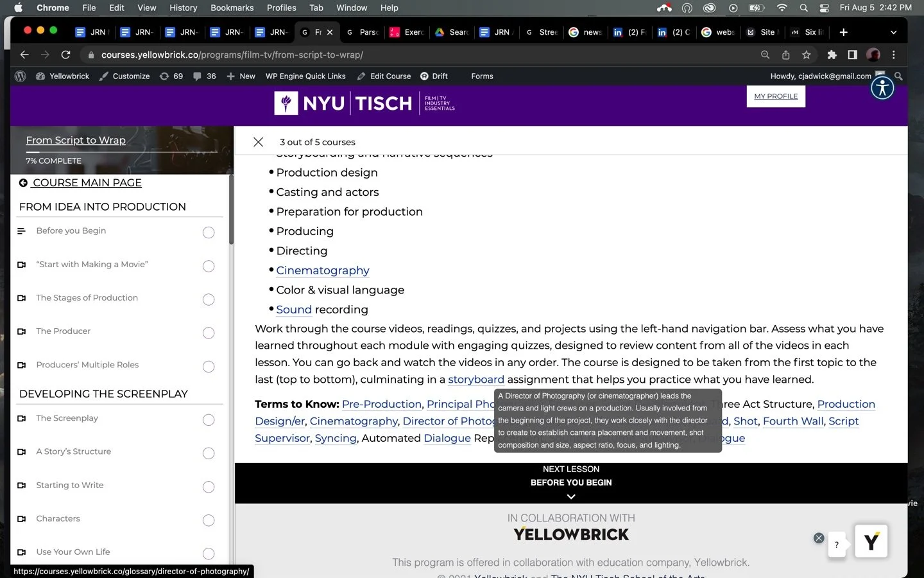Check the circle next to Characters lesson
Image resolution: width=924 pixels, height=578 pixels.
[208, 520]
